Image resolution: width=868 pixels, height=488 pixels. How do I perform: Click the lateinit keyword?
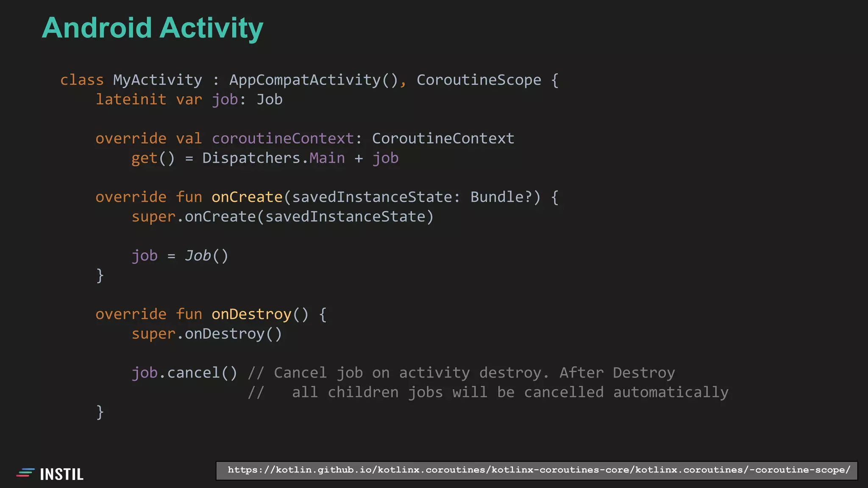point(131,99)
